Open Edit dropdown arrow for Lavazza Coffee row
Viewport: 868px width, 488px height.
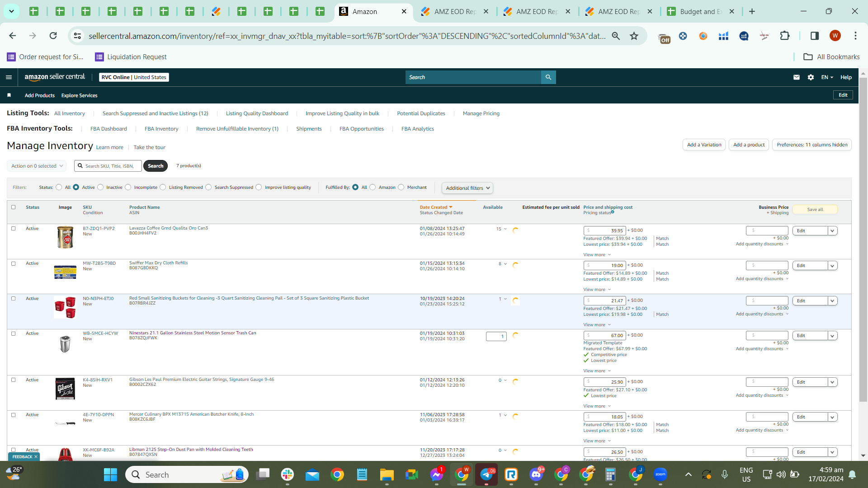point(832,231)
